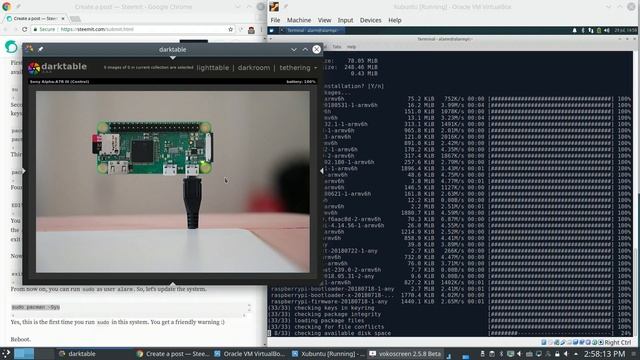Open Input menu in VirtualBox
Screen dimensions: 640x360
point(345,20)
